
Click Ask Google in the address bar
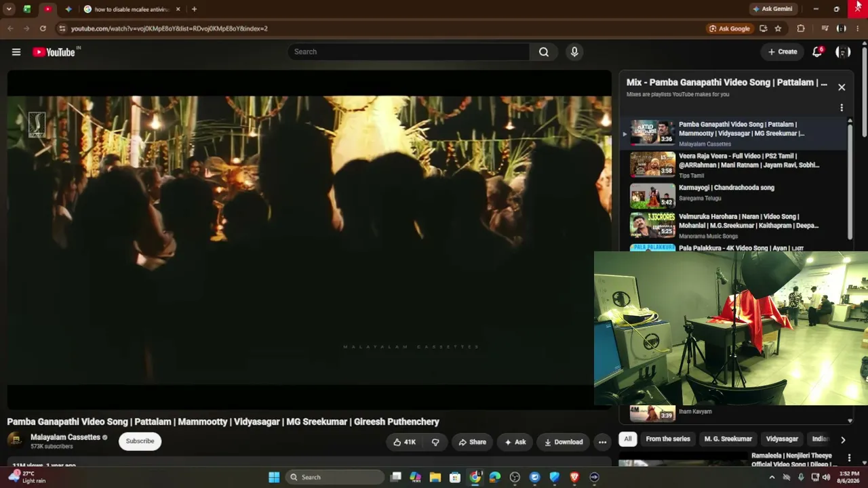point(730,28)
